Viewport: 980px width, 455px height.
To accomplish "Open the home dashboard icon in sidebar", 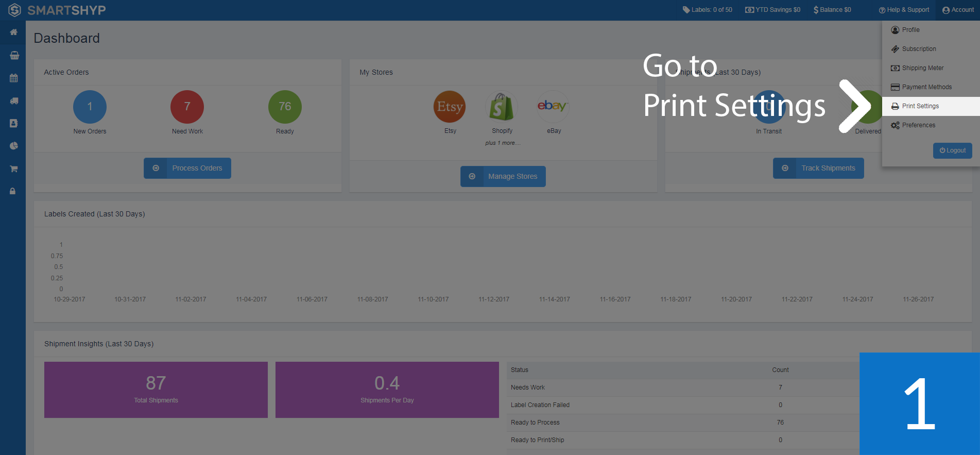I will pos(13,32).
